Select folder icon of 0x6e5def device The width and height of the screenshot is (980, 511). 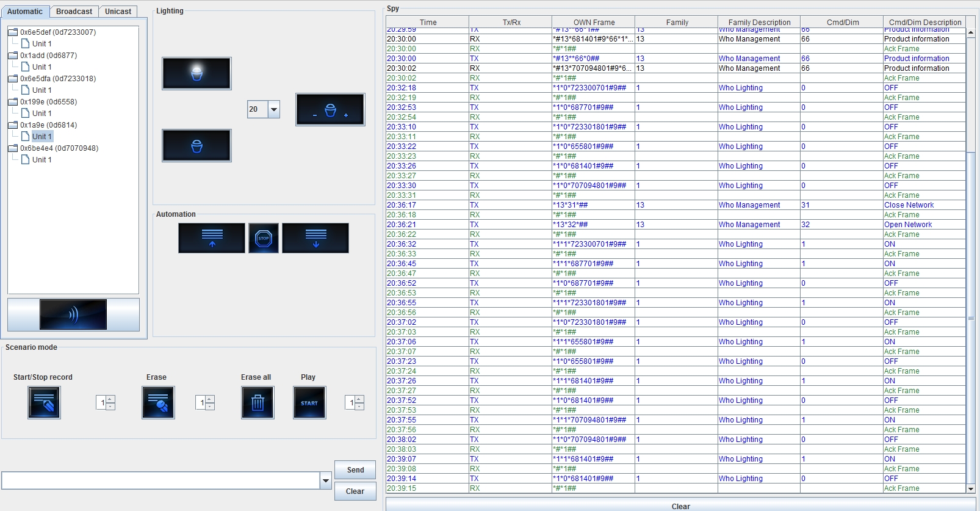click(x=13, y=32)
